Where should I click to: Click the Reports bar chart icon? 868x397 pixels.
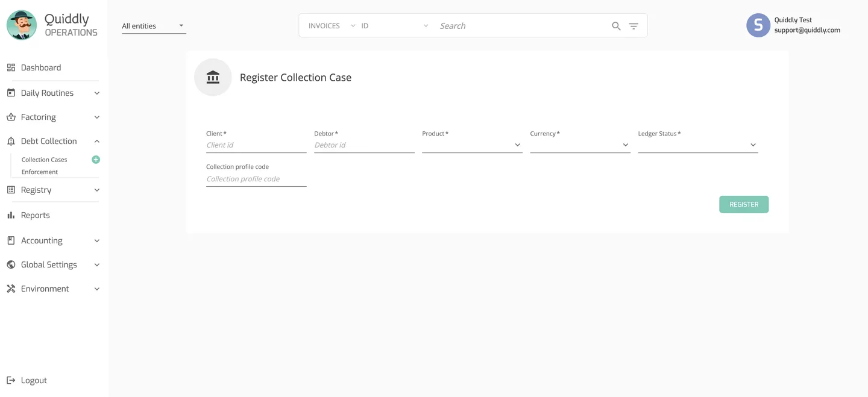(x=11, y=215)
